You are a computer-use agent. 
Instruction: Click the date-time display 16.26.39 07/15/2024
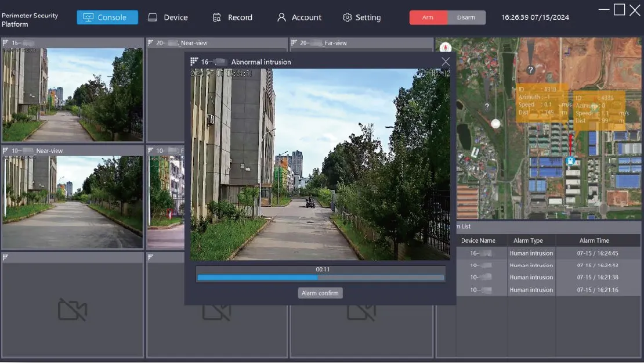tap(535, 17)
